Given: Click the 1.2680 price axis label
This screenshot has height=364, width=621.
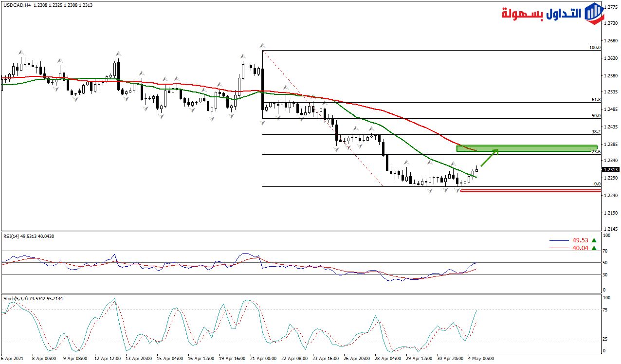Looking at the screenshot, I should click(611, 41).
